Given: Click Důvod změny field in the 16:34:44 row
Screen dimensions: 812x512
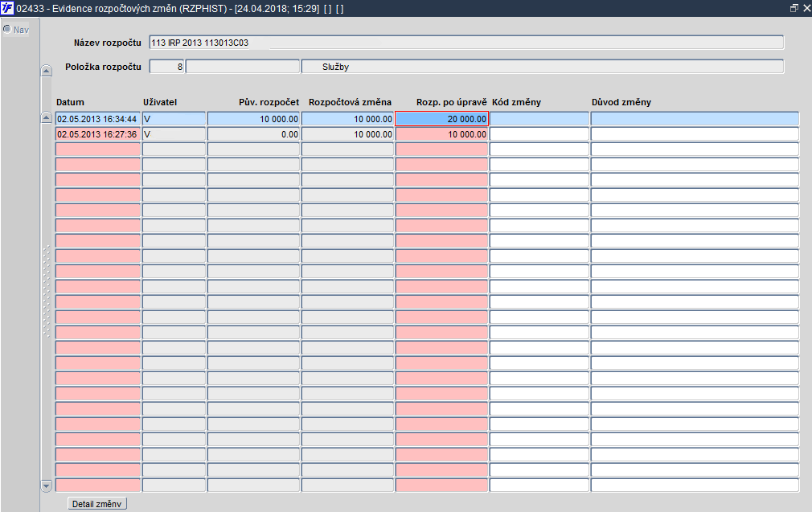Looking at the screenshot, I should tap(695, 119).
